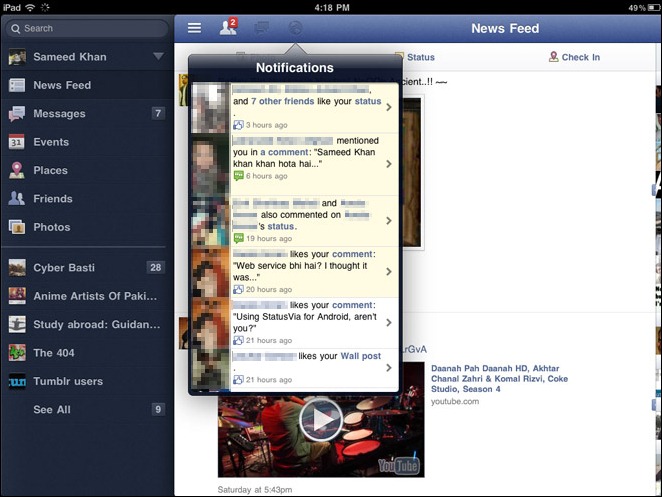The width and height of the screenshot is (662, 497).
Task: Click the Messages speech bubble sidebar icon
Action: point(17,114)
